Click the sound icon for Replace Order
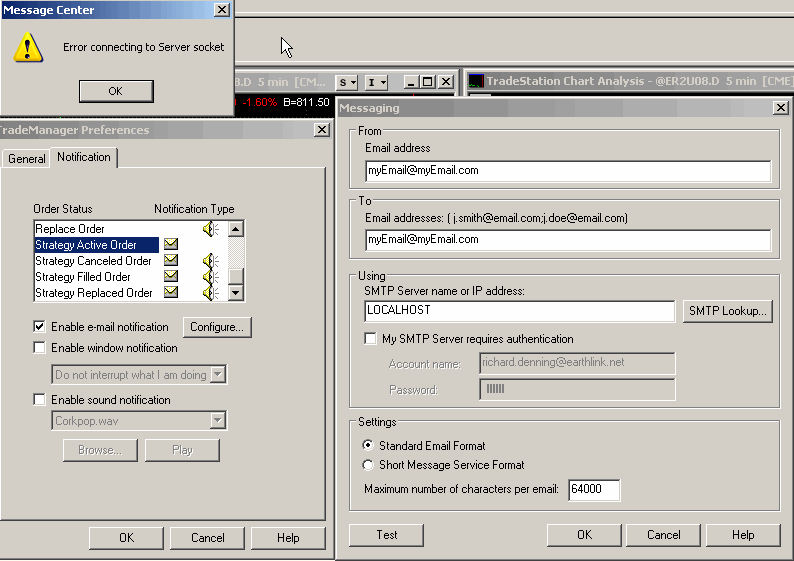 click(x=210, y=229)
